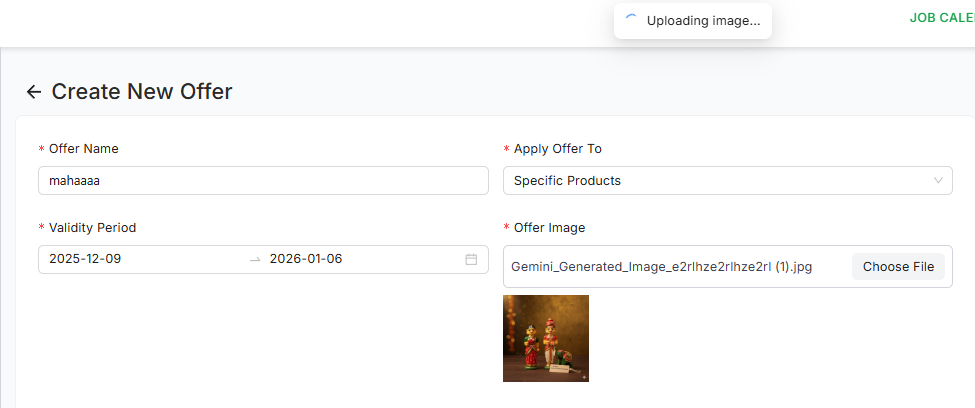Open the JOB CALENDAR menu item
This screenshot has width=975, height=408.
pos(941,18)
